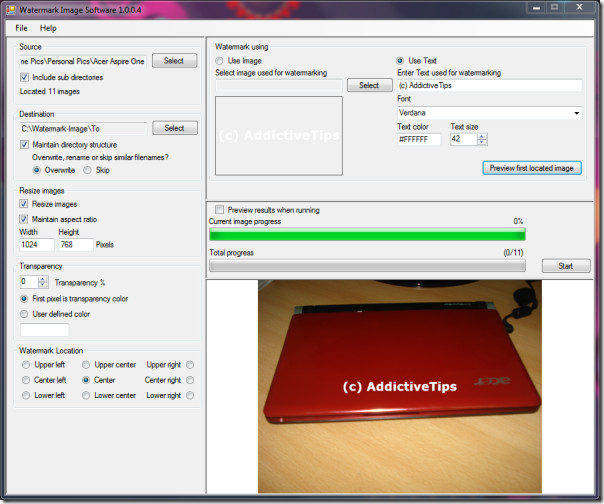Viewport: 604px width, 504px height.
Task: Select the Skip radio option
Action: pos(87,170)
